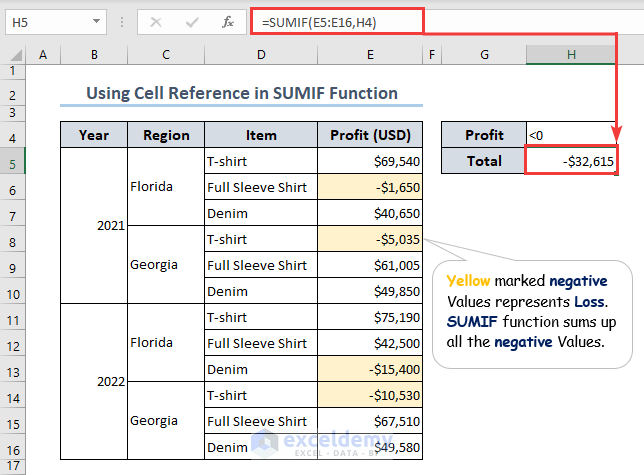Select the Total result cell -$32,615

pyautogui.click(x=571, y=161)
